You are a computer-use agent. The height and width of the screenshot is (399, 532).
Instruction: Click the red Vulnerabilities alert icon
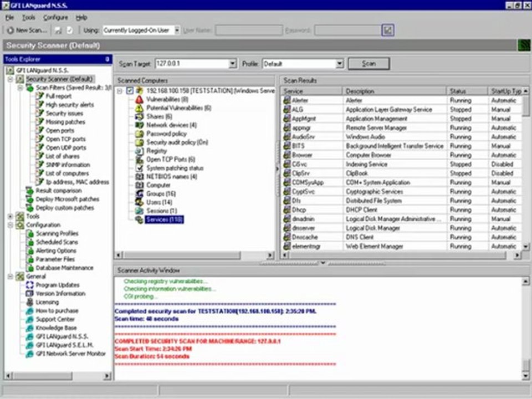coord(140,99)
